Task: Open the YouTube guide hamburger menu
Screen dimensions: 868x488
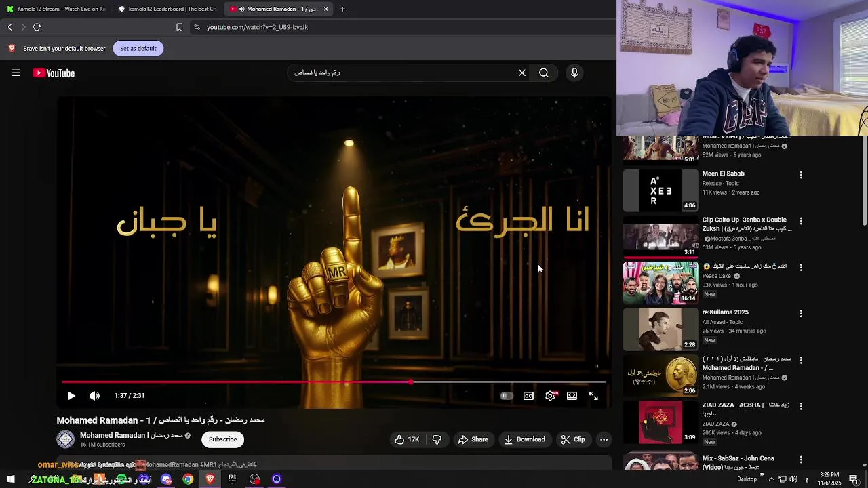Action: 16,73
